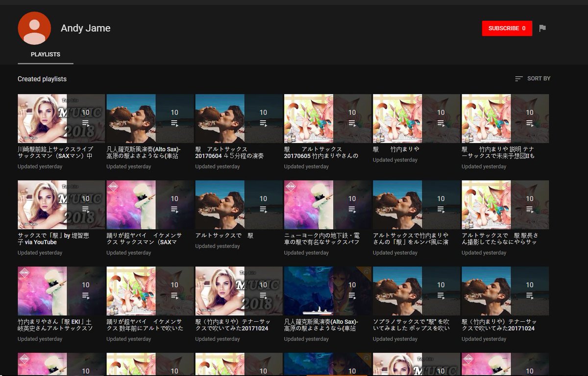Click playlist icon on ソプラノサックスで "駅" thumbnail
The height and width of the screenshot is (376, 588).
coord(441,295)
